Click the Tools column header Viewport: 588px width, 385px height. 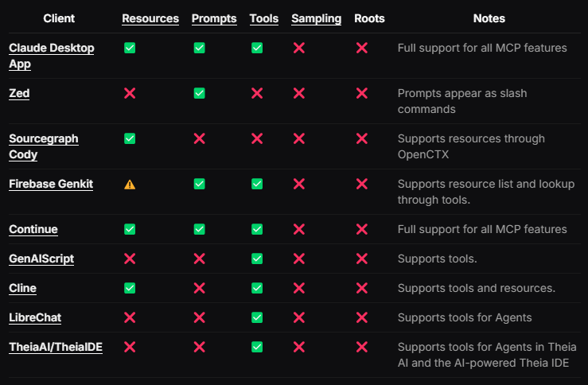point(264,18)
